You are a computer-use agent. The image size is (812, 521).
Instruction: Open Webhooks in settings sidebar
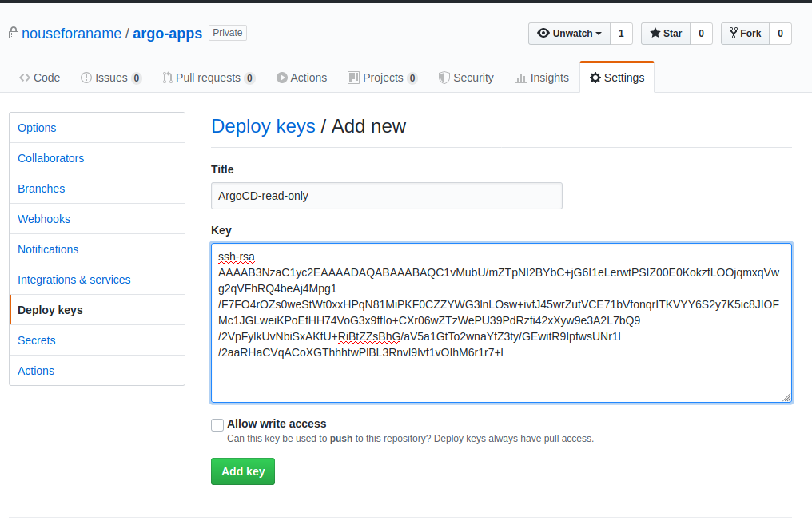[98, 219]
